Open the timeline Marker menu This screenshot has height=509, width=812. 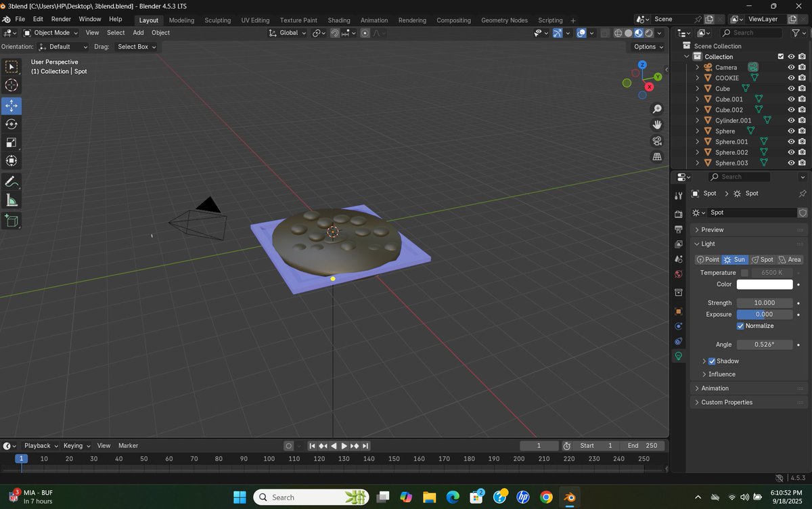click(128, 445)
